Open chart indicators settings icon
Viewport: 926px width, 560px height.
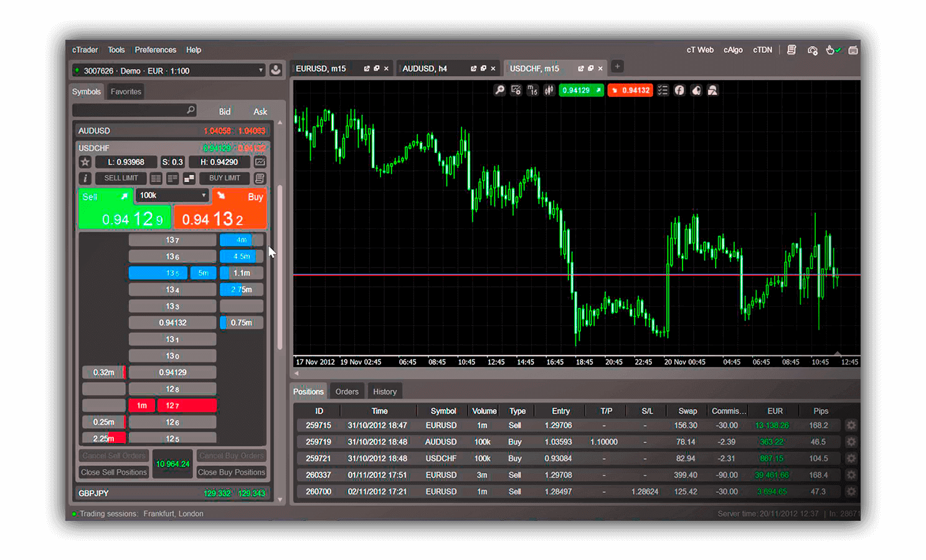coord(516,90)
